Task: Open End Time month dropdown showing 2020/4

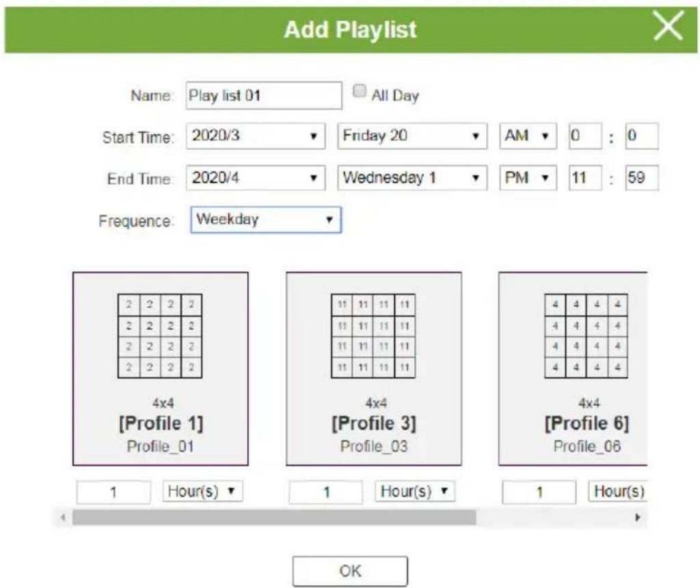Action: click(x=255, y=178)
